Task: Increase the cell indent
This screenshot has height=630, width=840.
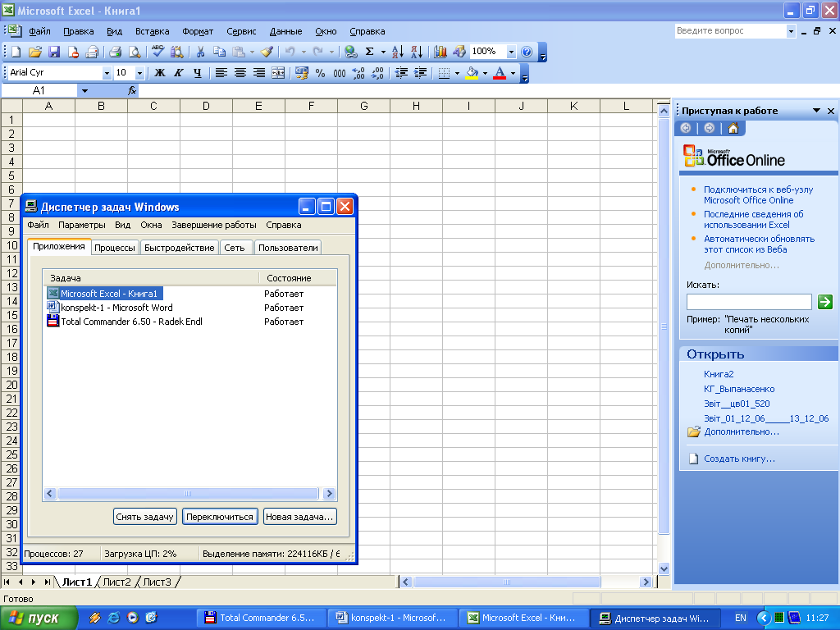Action: (x=421, y=72)
